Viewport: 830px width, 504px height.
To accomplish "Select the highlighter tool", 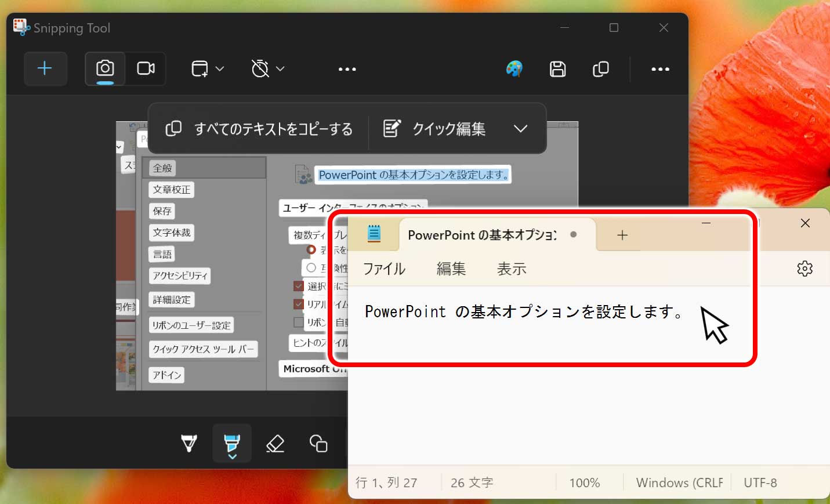I will pyautogui.click(x=232, y=444).
